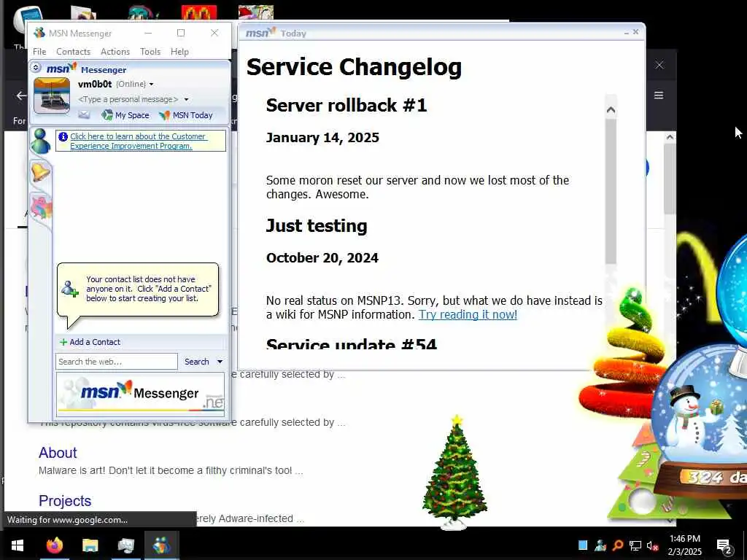Click the Christmas tree desktop gadget

pyautogui.click(x=454, y=472)
